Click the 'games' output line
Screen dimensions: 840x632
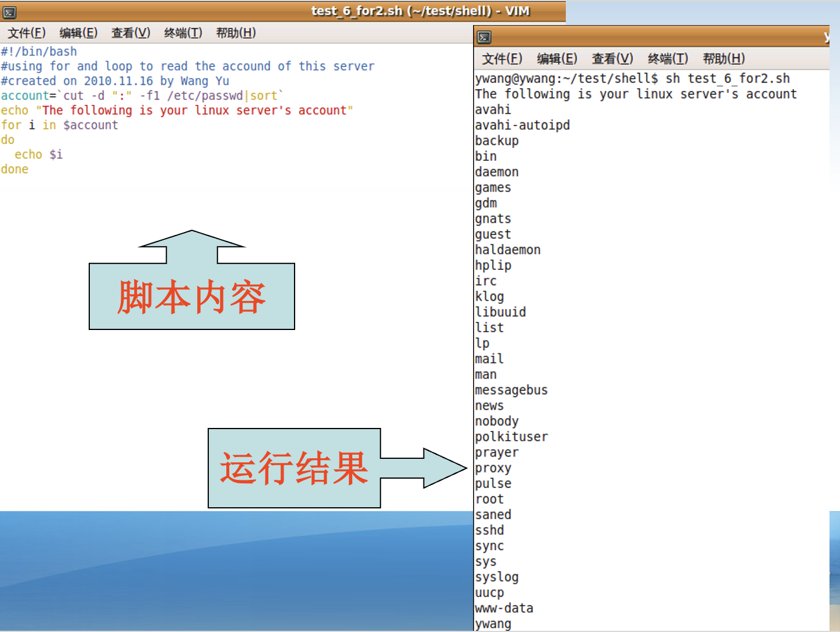pos(493,187)
